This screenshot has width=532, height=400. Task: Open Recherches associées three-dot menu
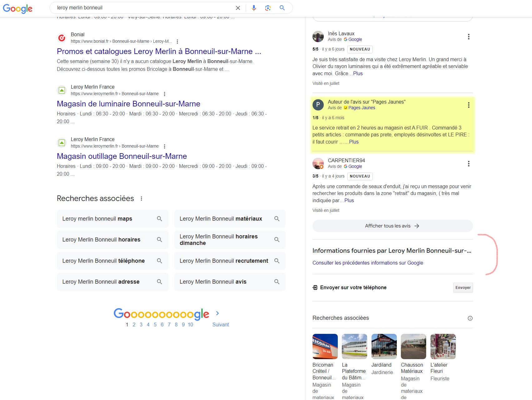click(141, 198)
